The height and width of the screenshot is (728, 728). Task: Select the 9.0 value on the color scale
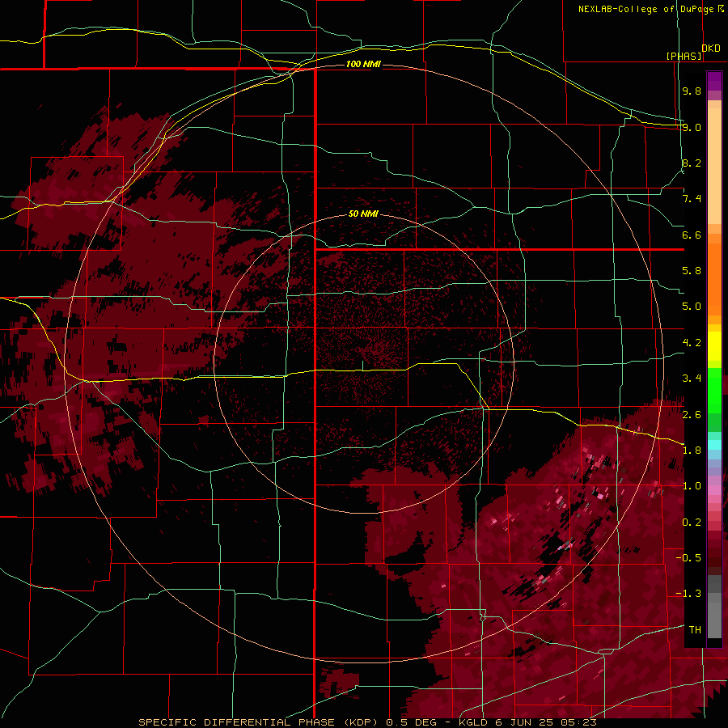click(692, 127)
